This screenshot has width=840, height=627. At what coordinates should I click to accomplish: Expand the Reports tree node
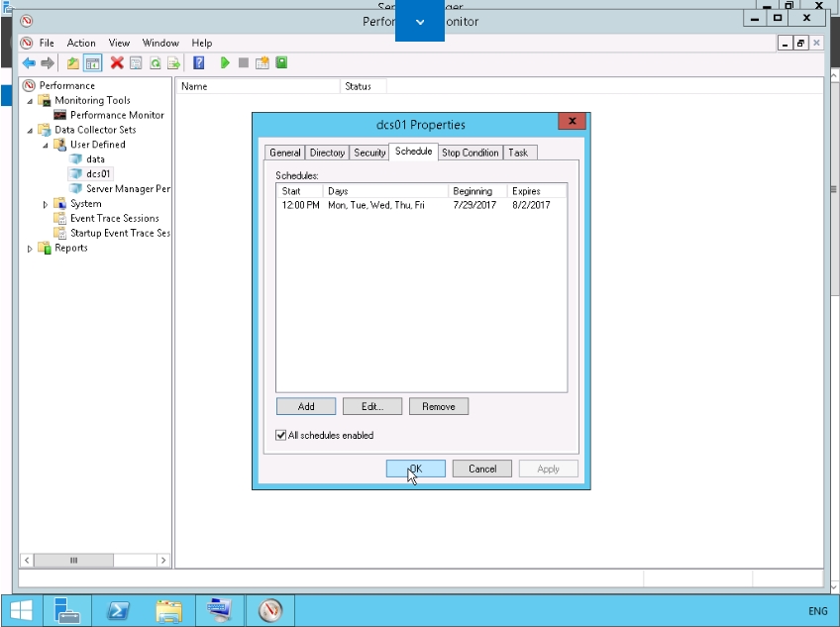coord(30,249)
